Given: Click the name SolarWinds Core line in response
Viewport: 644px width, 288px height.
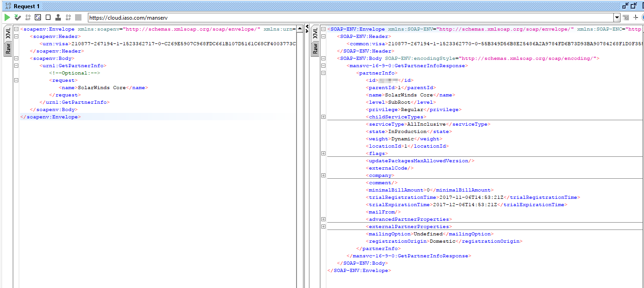Looking at the screenshot, I should (410, 95).
